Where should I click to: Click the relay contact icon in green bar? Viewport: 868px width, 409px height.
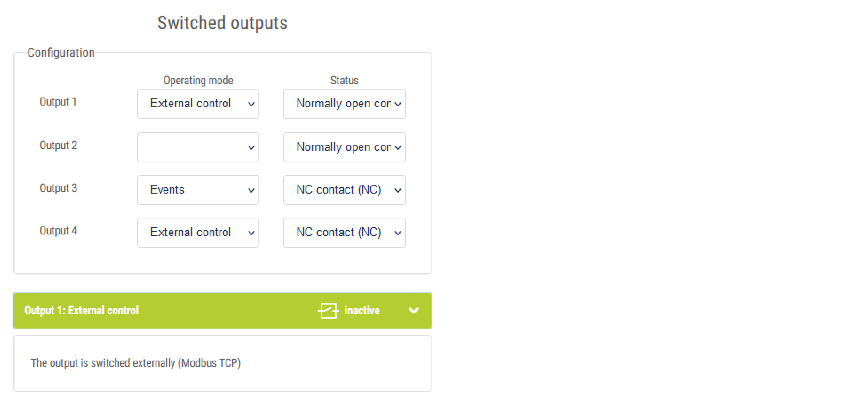[328, 311]
